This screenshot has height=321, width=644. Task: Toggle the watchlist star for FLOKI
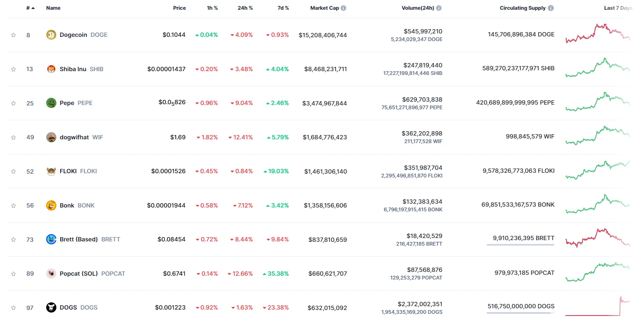(x=14, y=172)
